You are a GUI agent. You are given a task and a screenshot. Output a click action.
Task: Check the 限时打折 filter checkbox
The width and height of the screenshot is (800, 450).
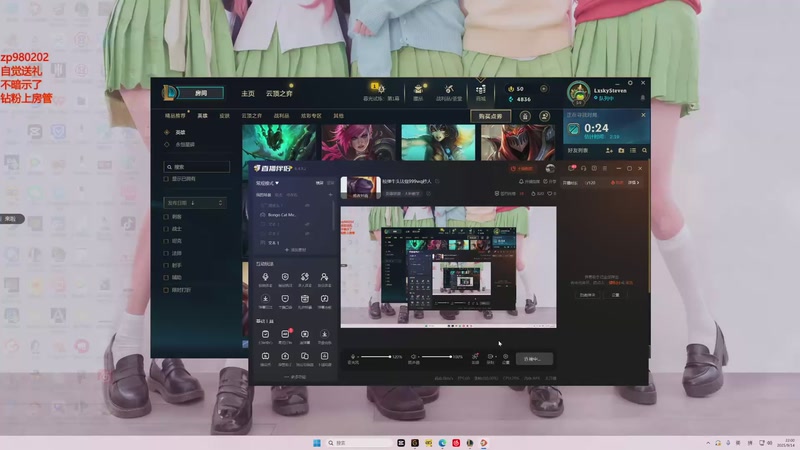(166, 290)
